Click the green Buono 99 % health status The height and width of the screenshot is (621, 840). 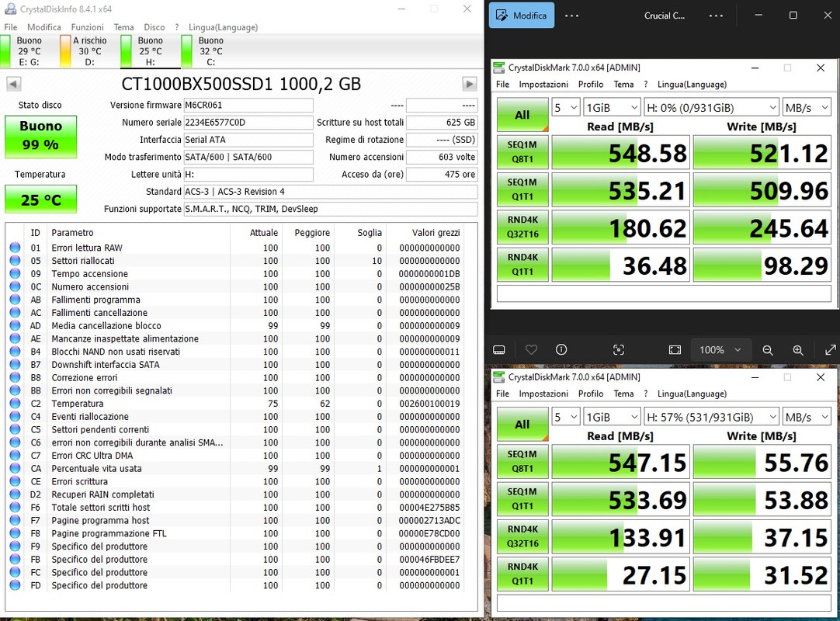(x=40, y=137)
